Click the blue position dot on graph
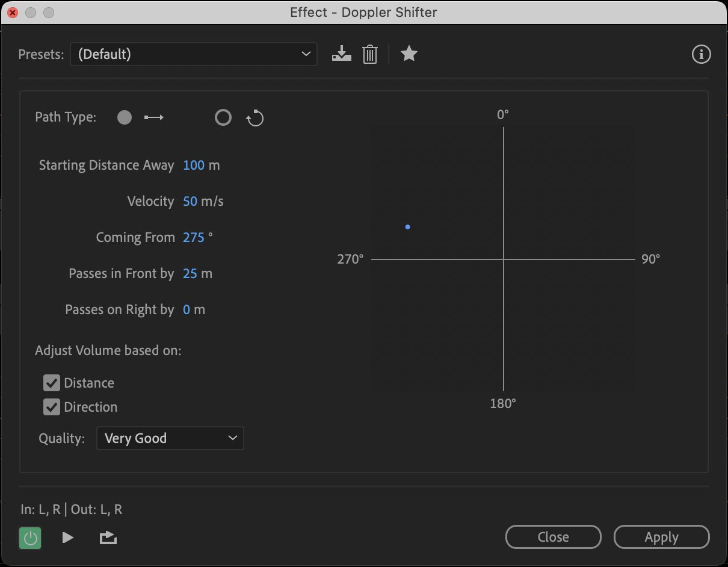The height and width of the screenshot is (567, 728). click(408, 227)
